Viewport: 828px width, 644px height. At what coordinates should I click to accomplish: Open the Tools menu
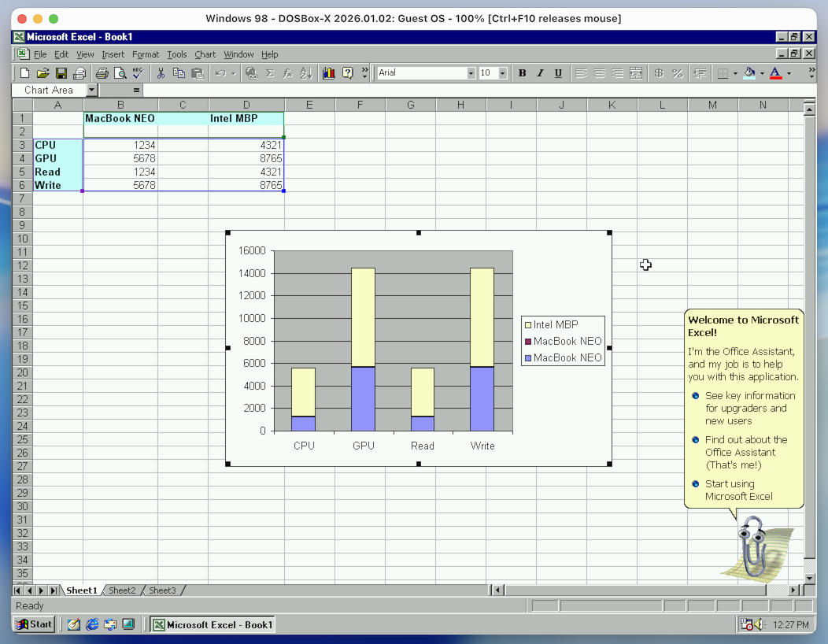[x=177, y=54]
